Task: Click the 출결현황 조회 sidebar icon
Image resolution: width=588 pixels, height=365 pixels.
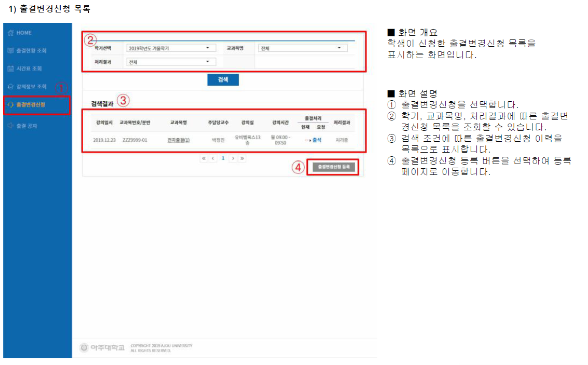Action: point(10,51)
